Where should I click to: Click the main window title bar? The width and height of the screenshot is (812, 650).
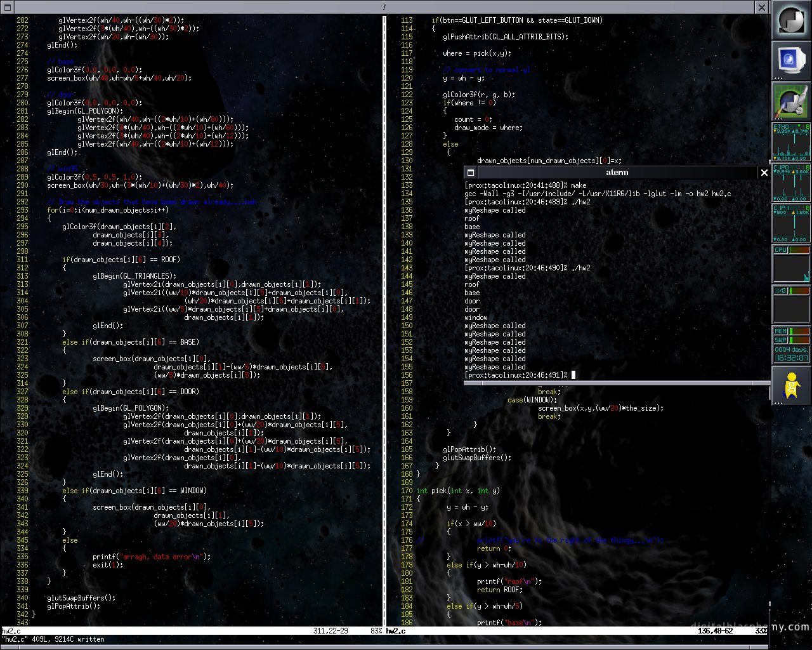coord(384,7)
